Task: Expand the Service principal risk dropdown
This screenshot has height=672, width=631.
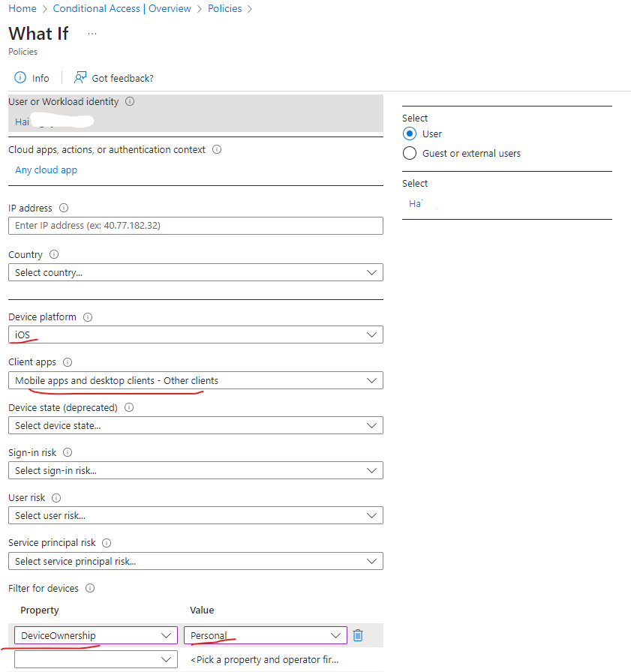Action: (x=195, y=561)
